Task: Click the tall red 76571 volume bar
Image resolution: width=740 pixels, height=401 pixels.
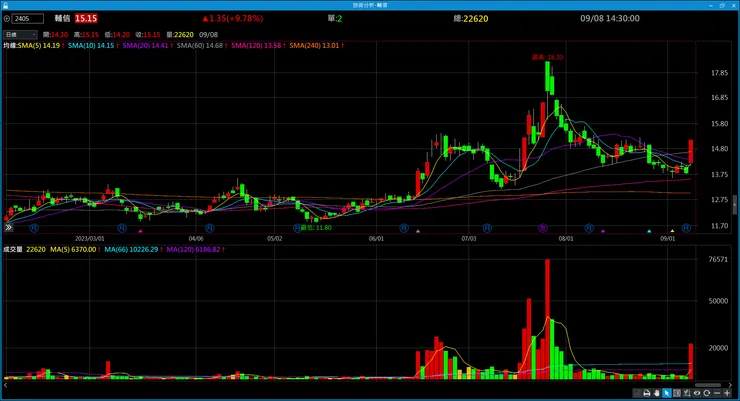Action: click(x=547, y=319)
